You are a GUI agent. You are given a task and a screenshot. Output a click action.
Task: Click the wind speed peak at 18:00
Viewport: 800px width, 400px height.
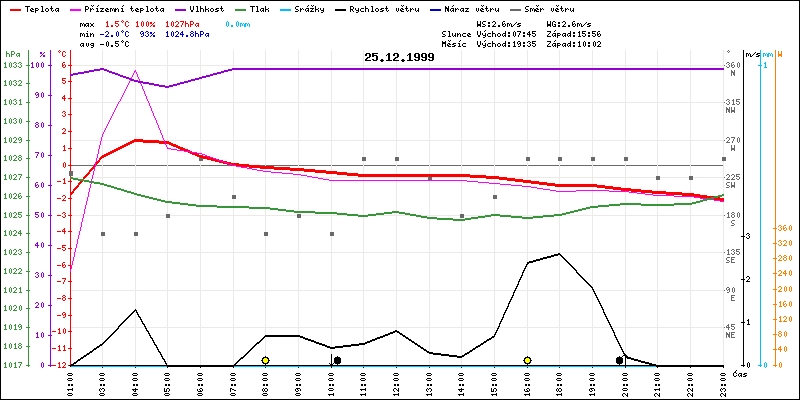coord(559,253)
